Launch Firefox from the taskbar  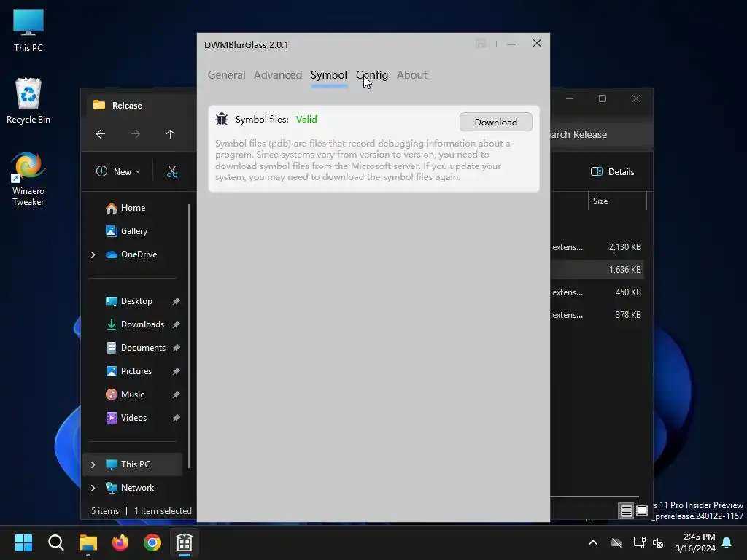[120, 542]
